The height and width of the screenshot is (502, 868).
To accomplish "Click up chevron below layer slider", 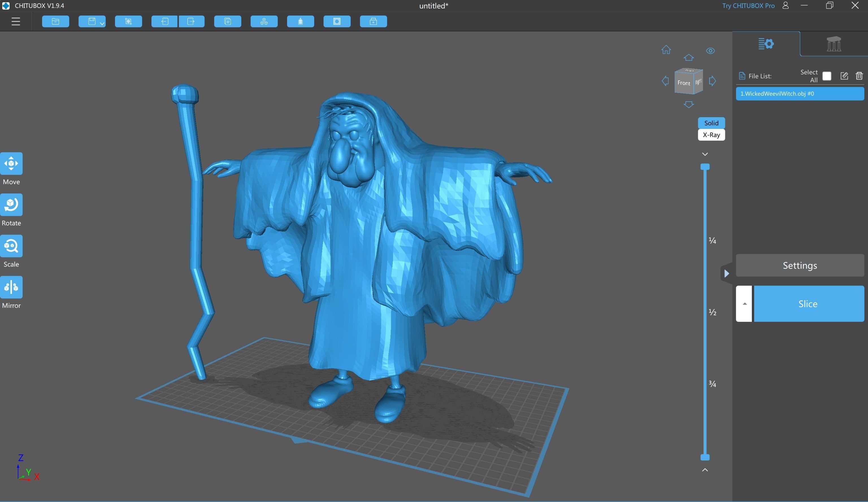I will [x=705, y=470].
